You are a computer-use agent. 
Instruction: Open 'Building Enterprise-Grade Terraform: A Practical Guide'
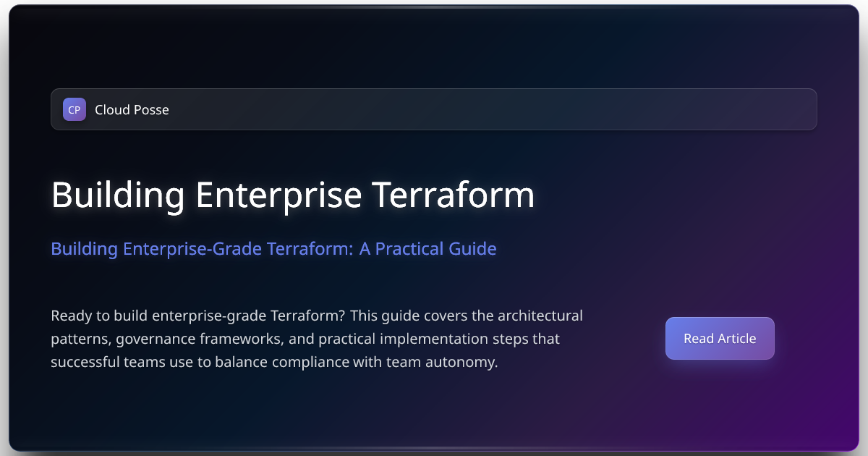tap(273, 248)
